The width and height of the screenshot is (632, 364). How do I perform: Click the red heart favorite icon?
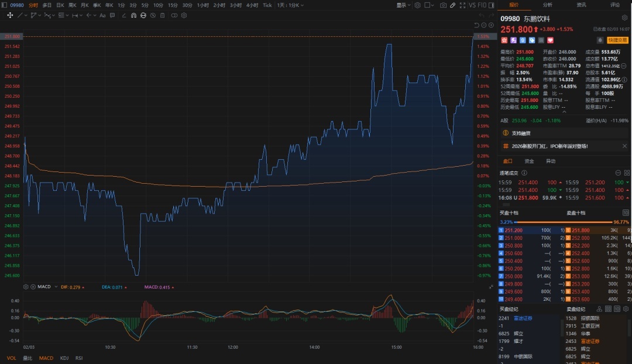(x=550, y=40)
